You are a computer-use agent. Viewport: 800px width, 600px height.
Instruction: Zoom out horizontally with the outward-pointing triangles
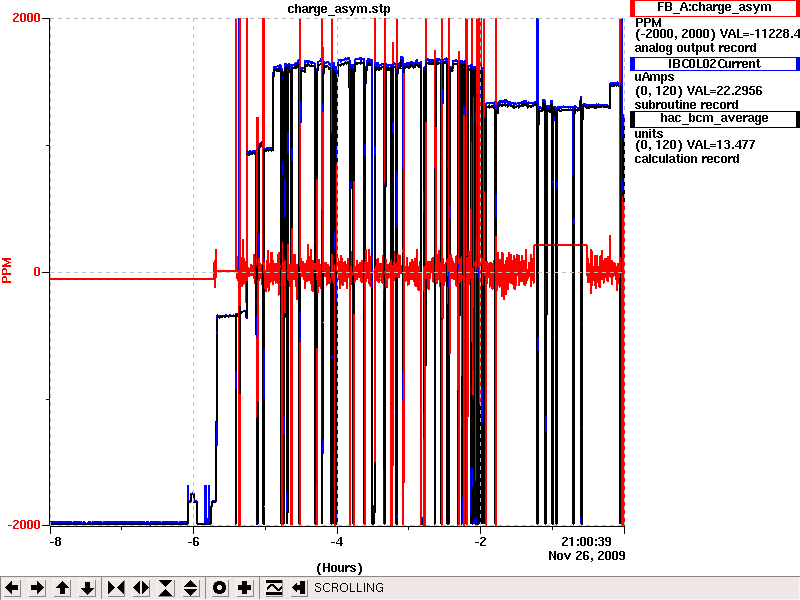[141, 588]
